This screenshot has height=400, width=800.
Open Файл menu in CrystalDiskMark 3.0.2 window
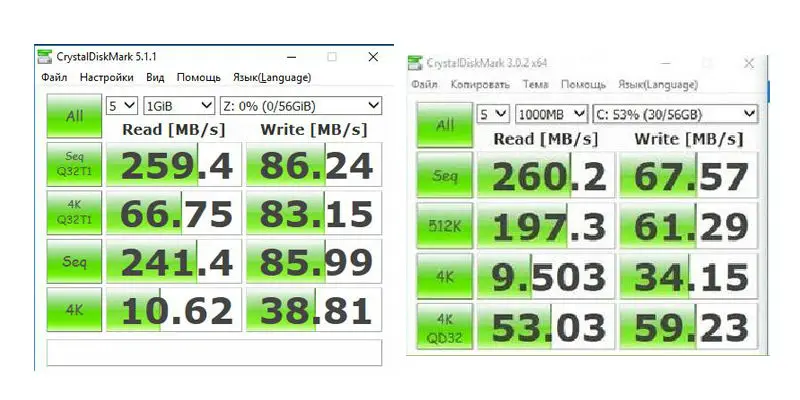tap(424, 84)
